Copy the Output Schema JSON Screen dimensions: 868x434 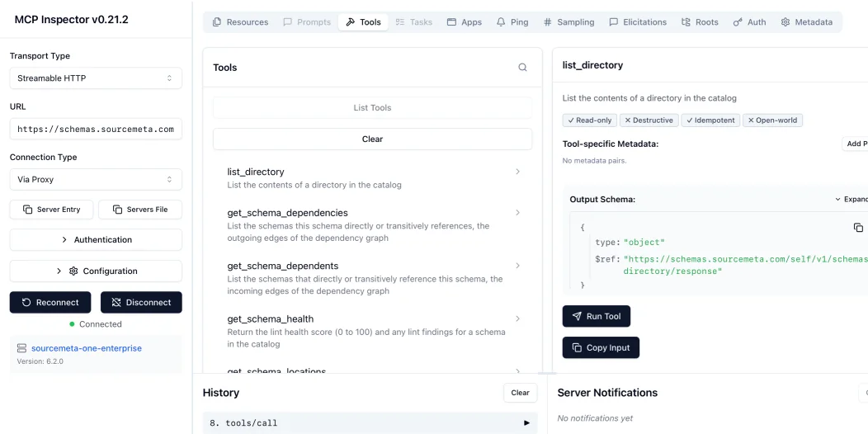(x=858, y=228)
